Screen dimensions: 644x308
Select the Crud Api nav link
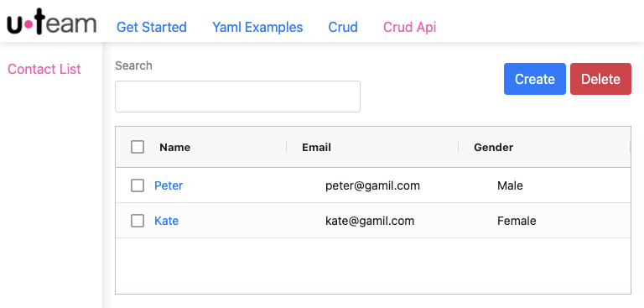pos(409,27)
